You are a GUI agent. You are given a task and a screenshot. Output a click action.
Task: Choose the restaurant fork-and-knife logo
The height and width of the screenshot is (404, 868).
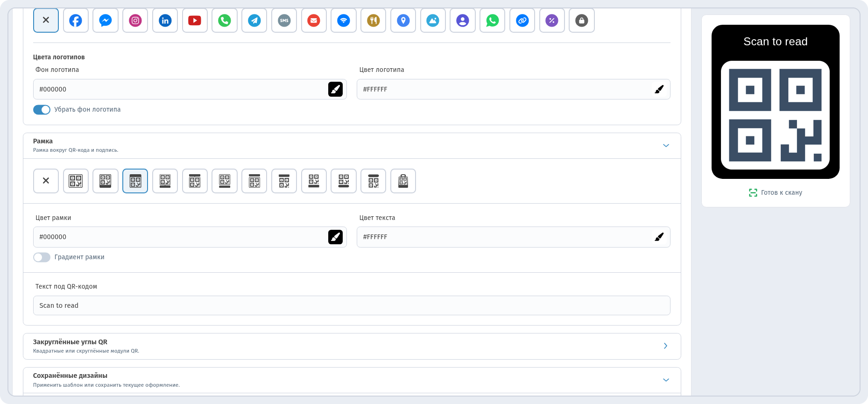click(x=374, y=21)
